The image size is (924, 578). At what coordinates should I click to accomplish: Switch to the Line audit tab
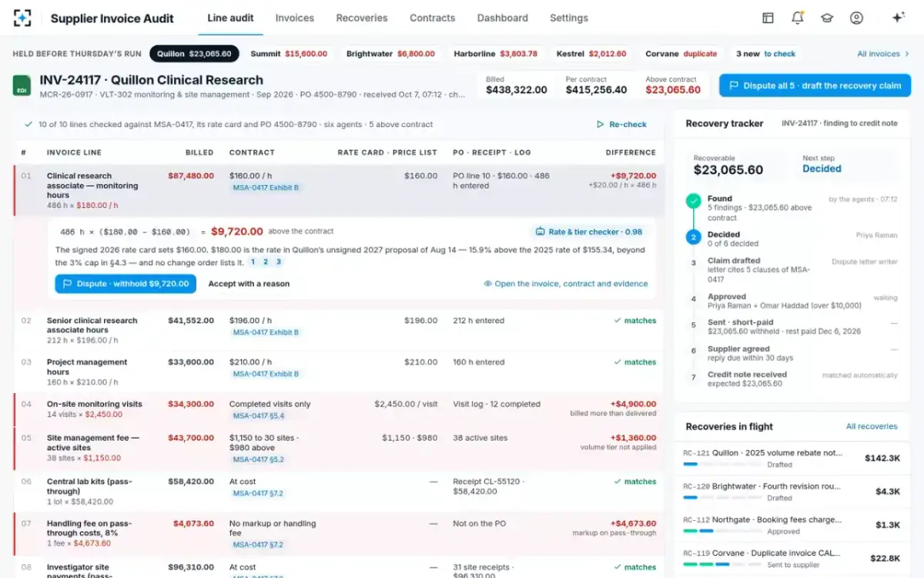(x=230, y=18)
